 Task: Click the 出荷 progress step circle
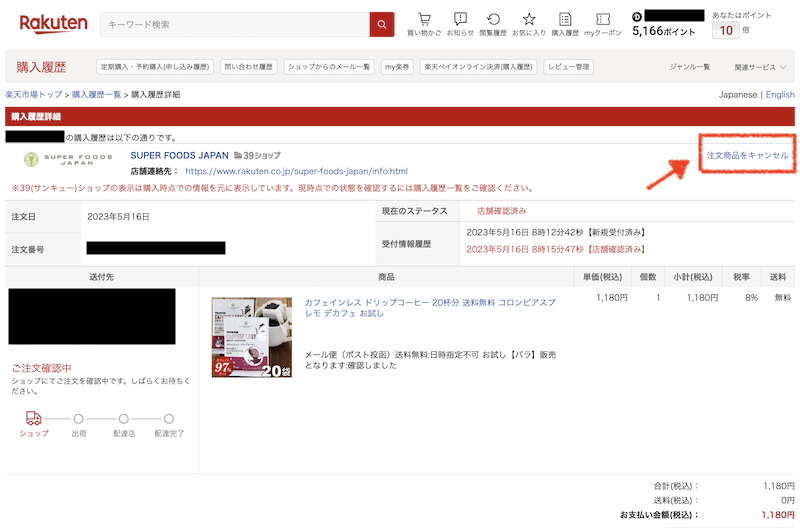click(78, 419)
